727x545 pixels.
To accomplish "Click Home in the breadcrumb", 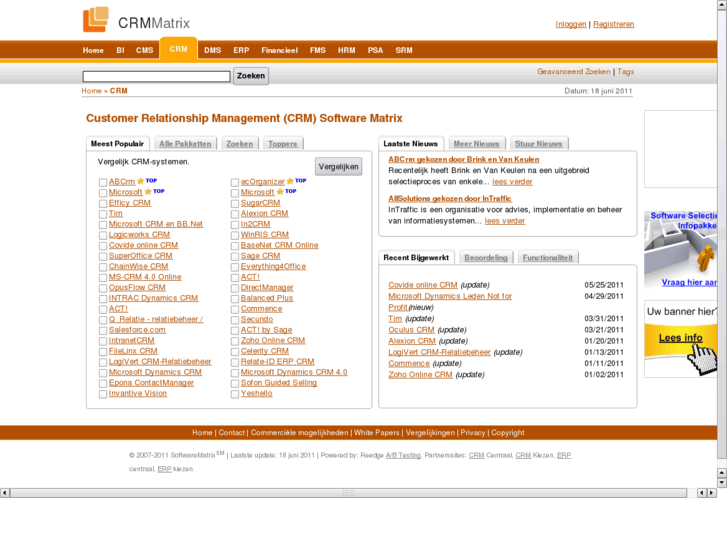I will tap(91, 91).
